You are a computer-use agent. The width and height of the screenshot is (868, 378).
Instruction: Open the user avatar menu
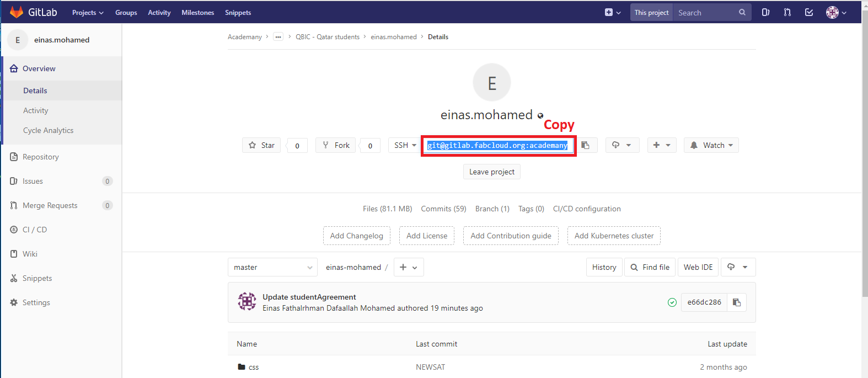coord(836,12)
